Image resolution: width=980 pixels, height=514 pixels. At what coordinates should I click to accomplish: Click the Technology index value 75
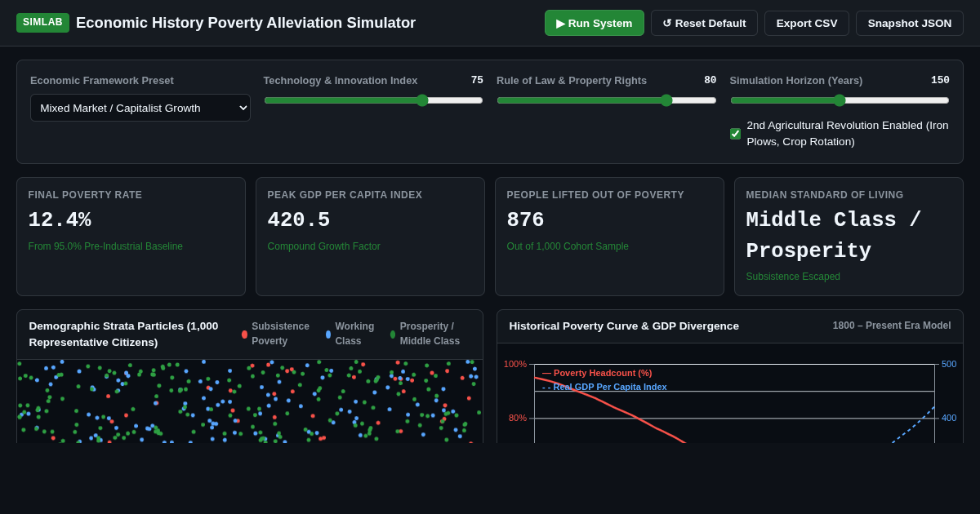(x=477, y=80)
